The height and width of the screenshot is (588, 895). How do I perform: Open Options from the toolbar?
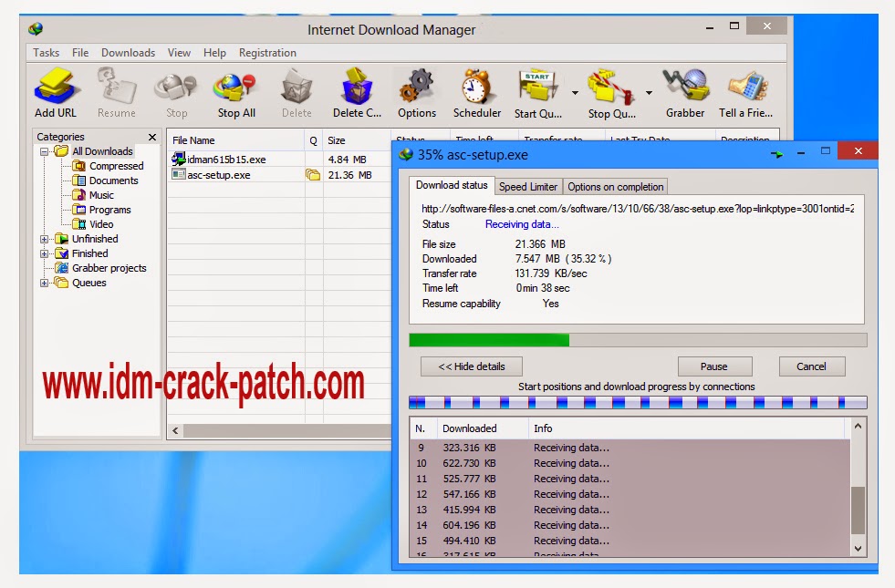tap(417, 93)
